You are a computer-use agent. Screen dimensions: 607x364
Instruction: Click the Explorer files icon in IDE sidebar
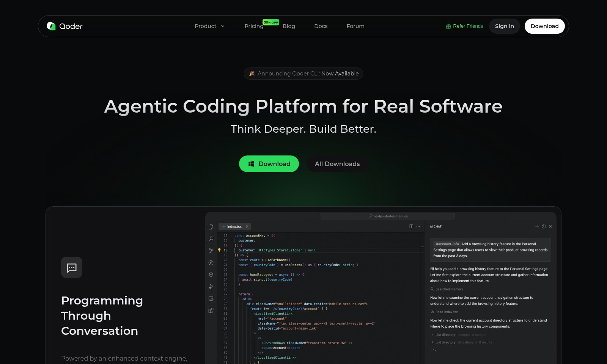(211, 227)
